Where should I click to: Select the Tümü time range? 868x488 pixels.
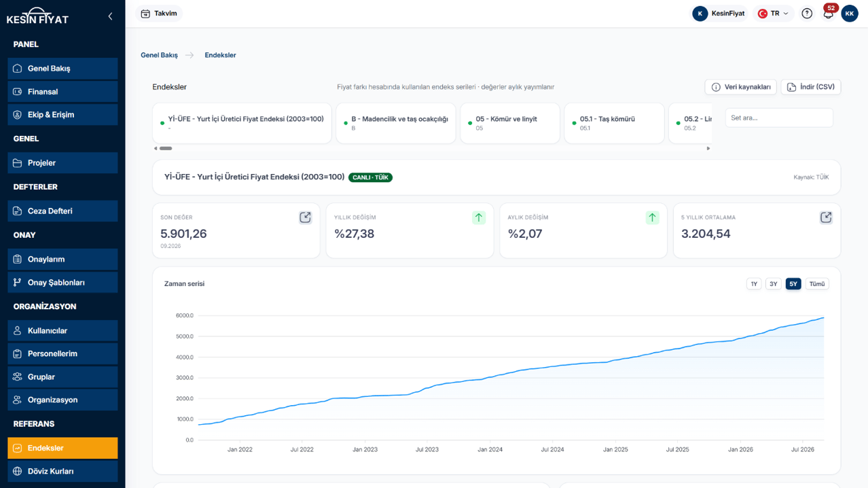point(817,284)
